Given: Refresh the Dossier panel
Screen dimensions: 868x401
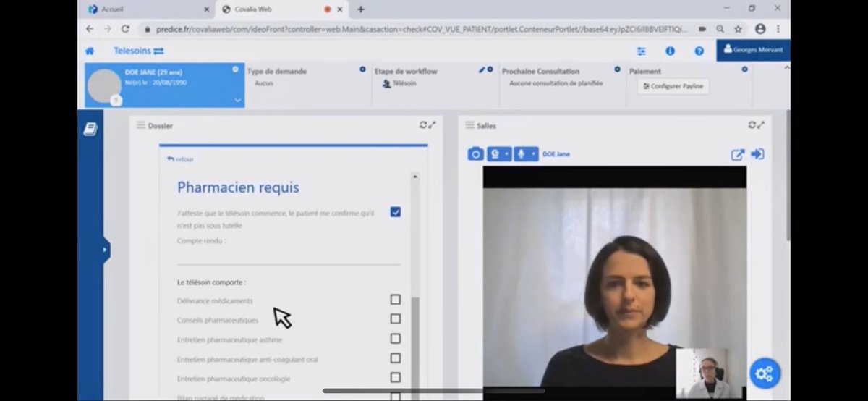Looking at the screenshot, I should pos(424,125).
